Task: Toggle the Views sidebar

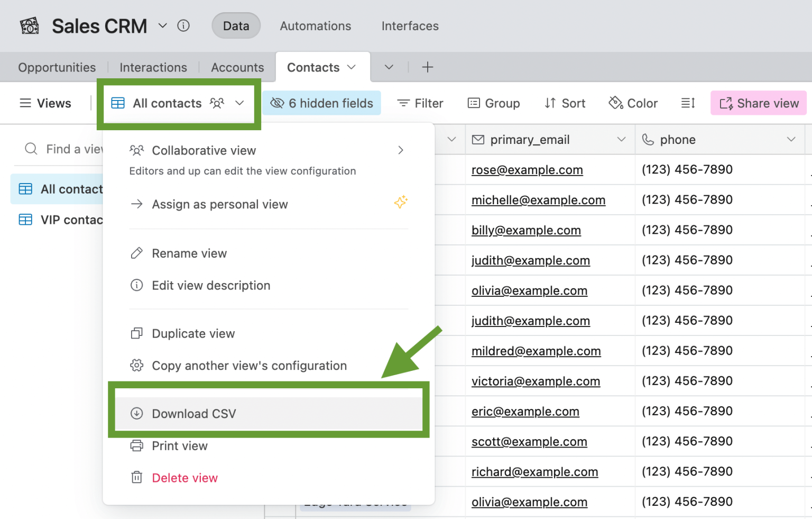Action: pos(45,103)
